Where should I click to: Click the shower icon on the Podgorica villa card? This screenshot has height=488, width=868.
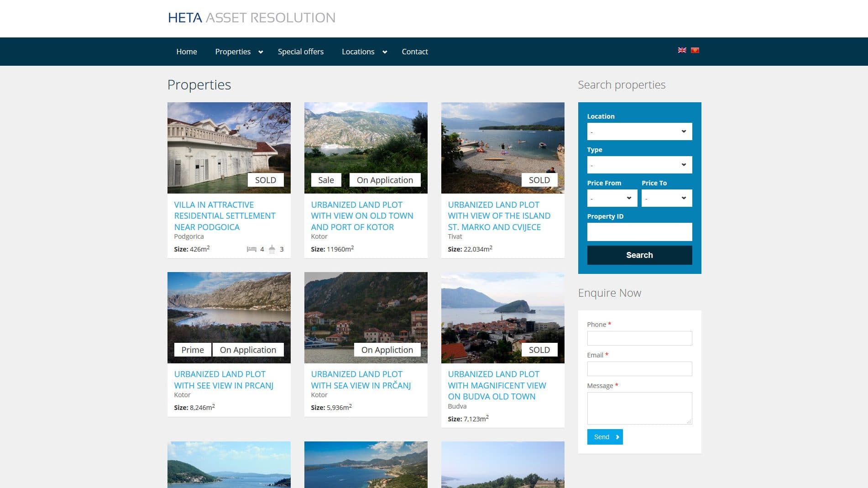[x=272, y=249]
